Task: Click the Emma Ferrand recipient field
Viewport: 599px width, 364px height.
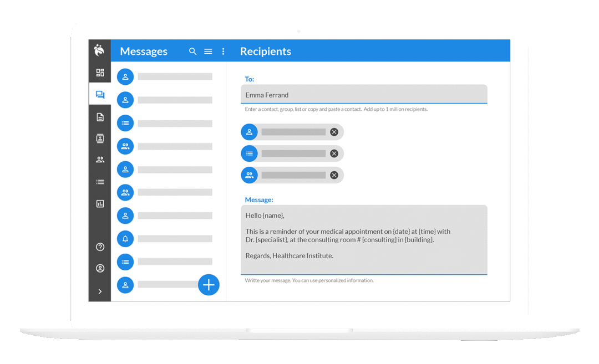Action: 364,94
